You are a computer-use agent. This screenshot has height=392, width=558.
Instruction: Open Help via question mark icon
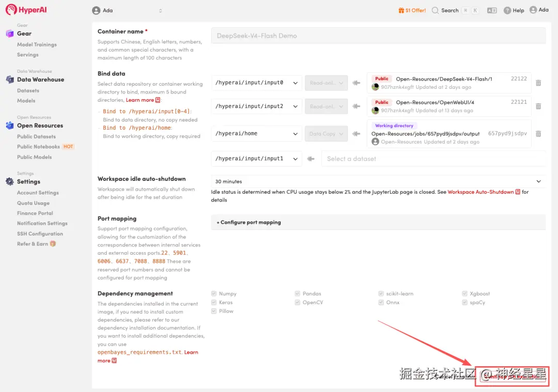coord(507,10)
